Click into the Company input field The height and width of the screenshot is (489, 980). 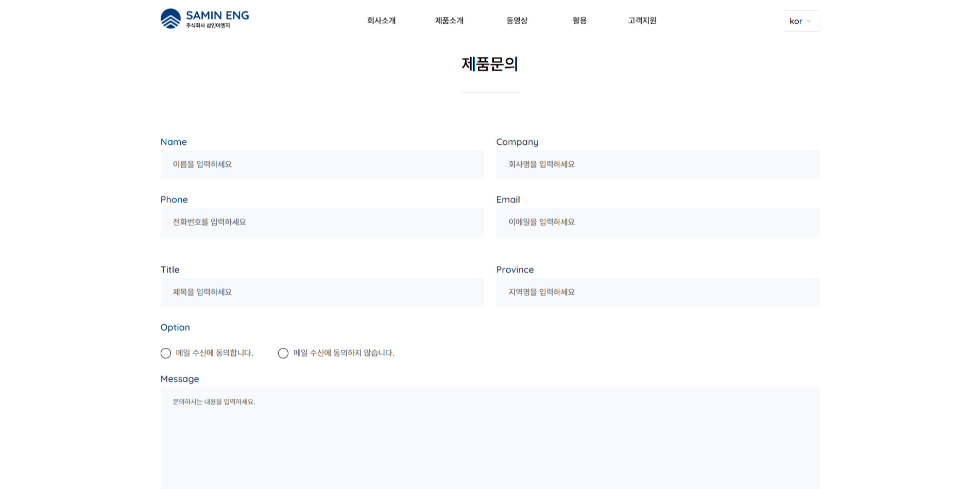pyautogui.click(x=658, y=165)
